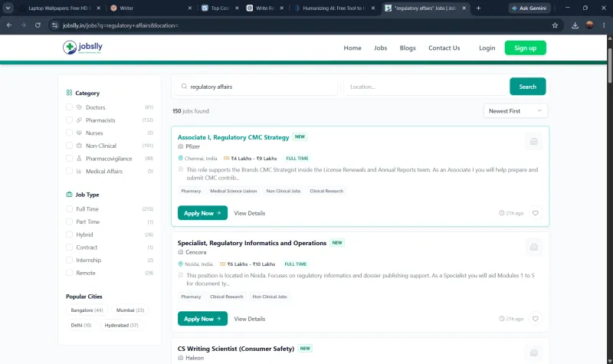Open View Details for Cencora Specialist job
This screenshot has height=364, width=613.
250,319
